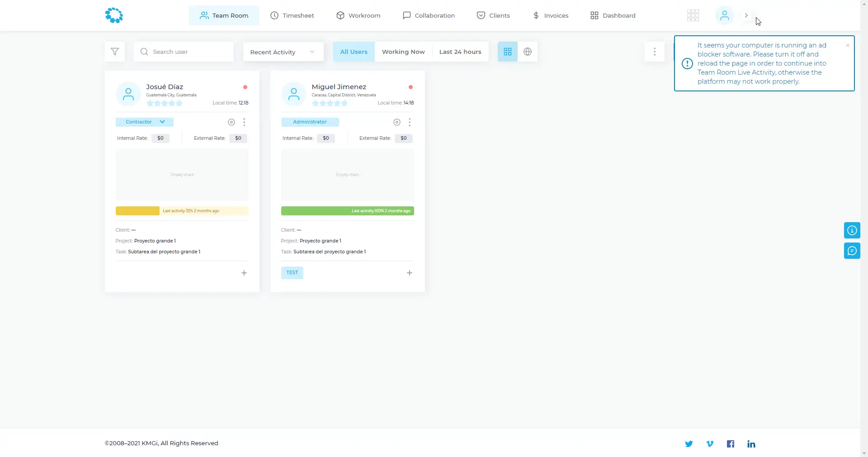Open apps grid launcher in header
The image size is (868, 457).
(693, 15)
